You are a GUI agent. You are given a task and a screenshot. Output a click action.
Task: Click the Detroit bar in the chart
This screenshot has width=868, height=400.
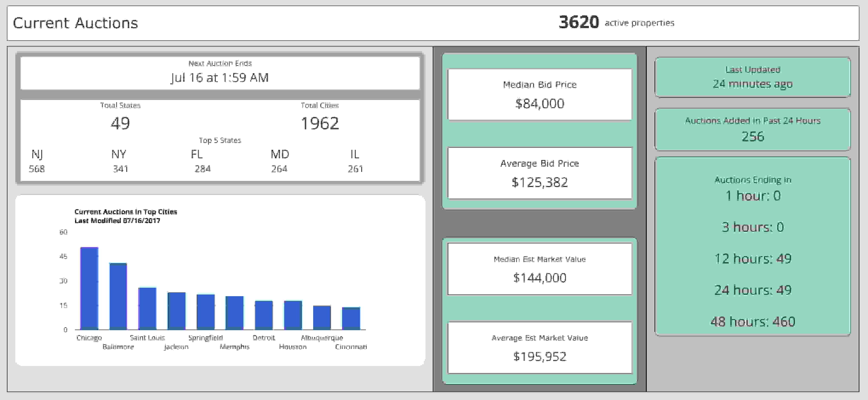[x=264, y=315]
